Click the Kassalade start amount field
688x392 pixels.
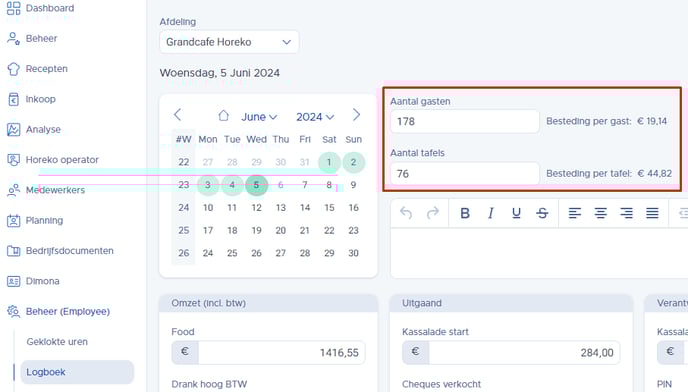click(524, 352)
